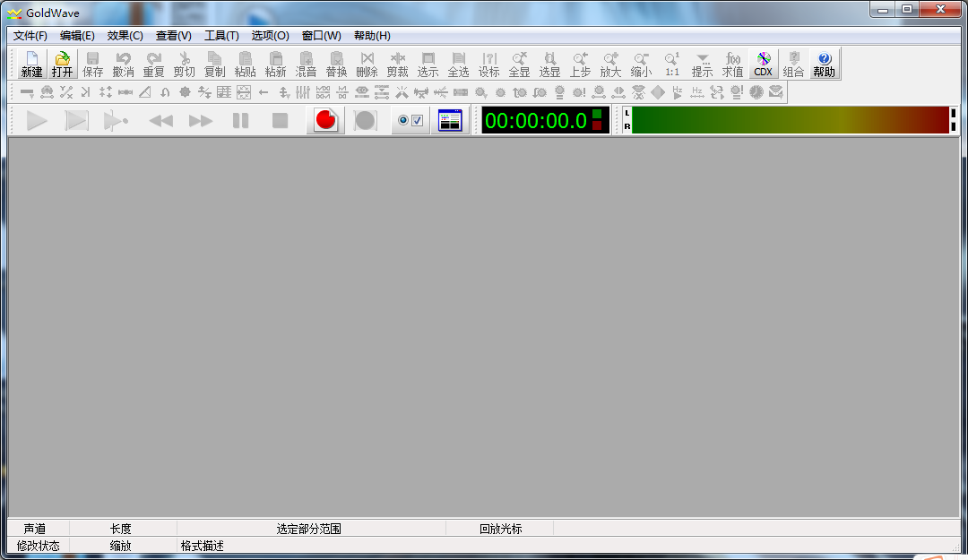Open the 效果(C) effects menu
Screen dimensions: 968x560
coord(125,36)
